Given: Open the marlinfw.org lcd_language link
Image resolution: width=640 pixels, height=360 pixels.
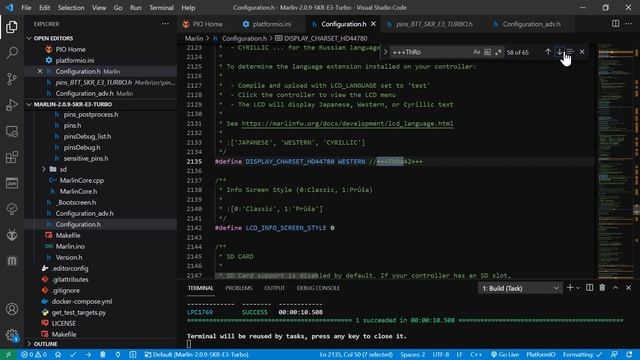Looking at the screenshot, I should tap(347, 123).
